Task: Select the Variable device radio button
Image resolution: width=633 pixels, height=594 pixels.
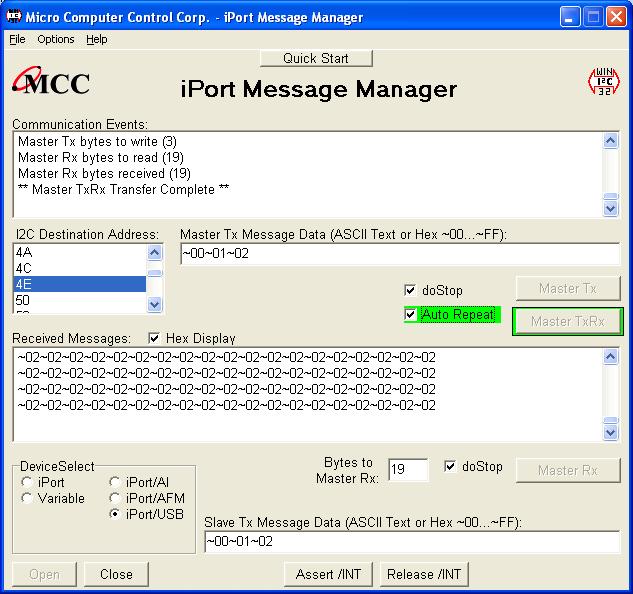Action: coord(27,498)
